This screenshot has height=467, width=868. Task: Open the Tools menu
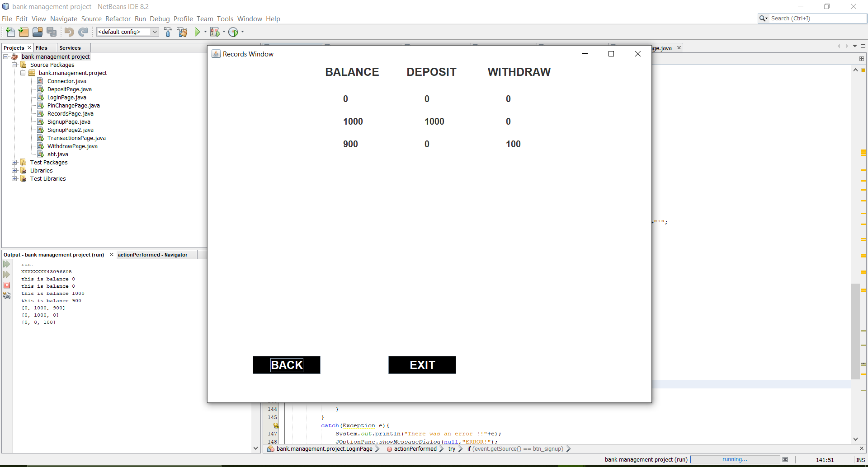tap(225, 19)
